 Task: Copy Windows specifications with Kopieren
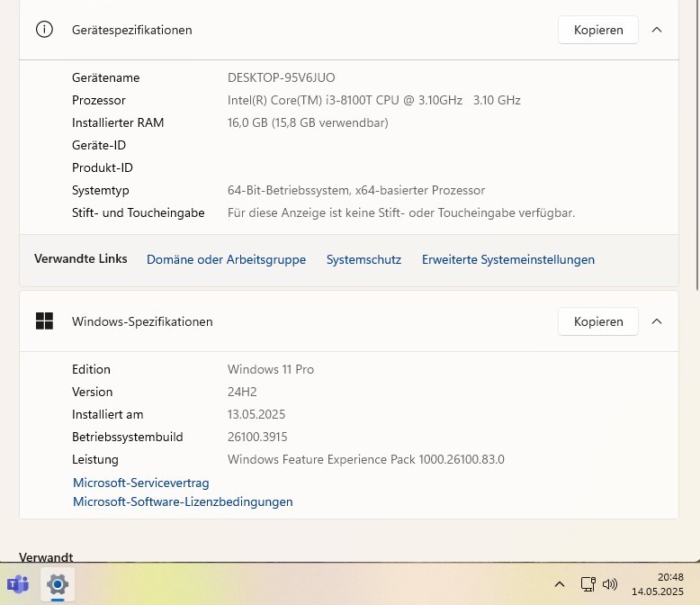click(x=598, y=321)
